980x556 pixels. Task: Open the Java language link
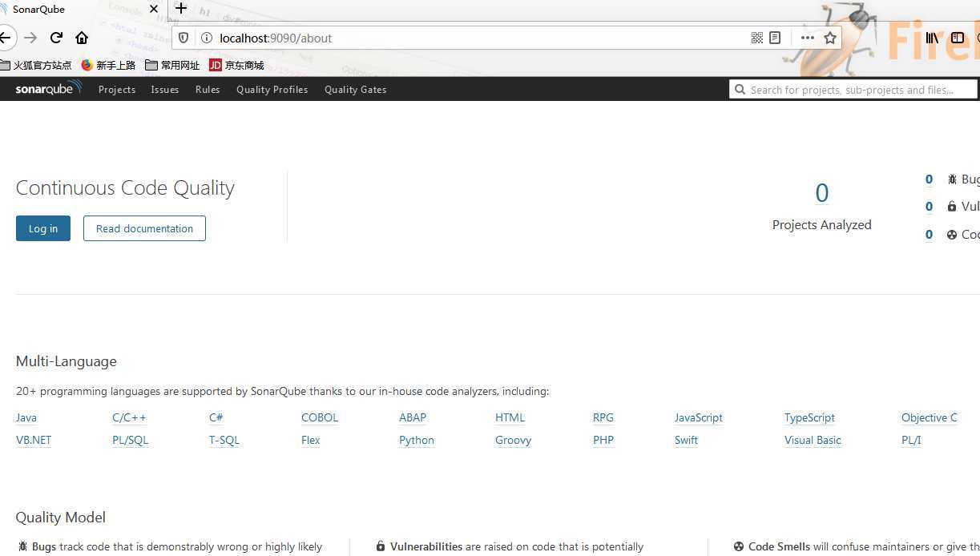click(x=26, y=417)
